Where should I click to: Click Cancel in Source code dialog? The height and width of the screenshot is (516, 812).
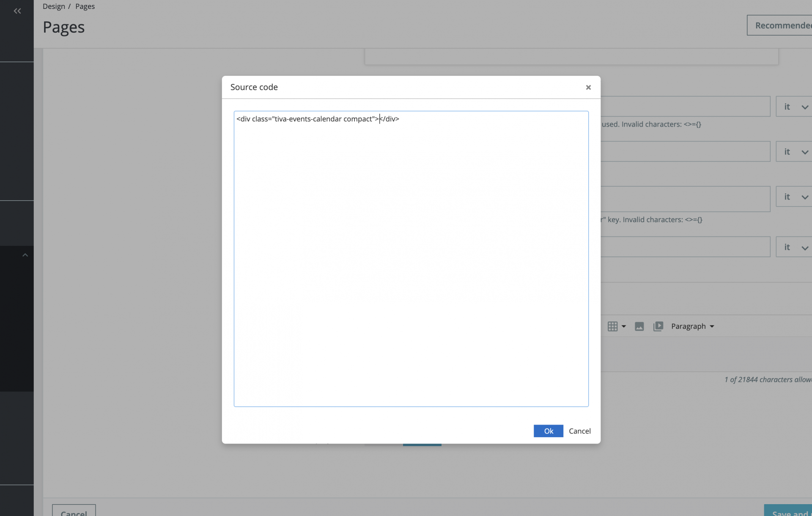(x=579, y=431)
